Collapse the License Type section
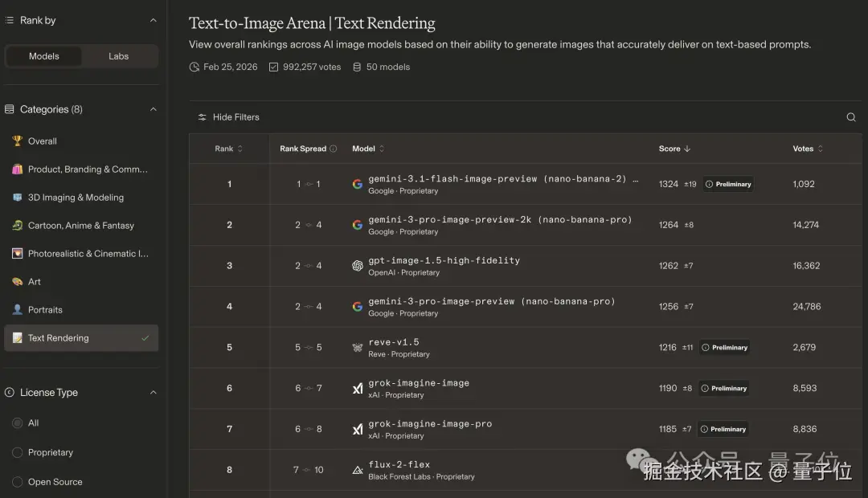The image size is (868, 498). pyautogui.click(x=154, y=393)
